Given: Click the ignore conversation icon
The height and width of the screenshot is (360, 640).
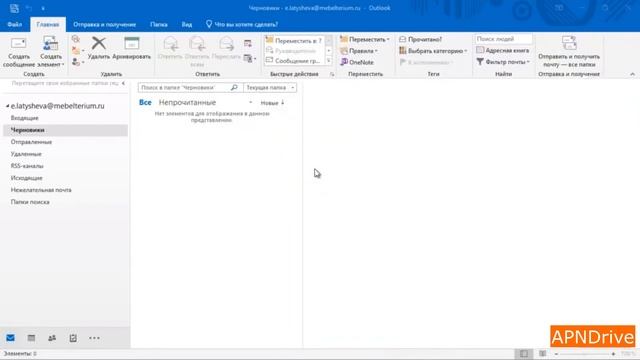Looking at the screenshot, I should pos(76,39).
